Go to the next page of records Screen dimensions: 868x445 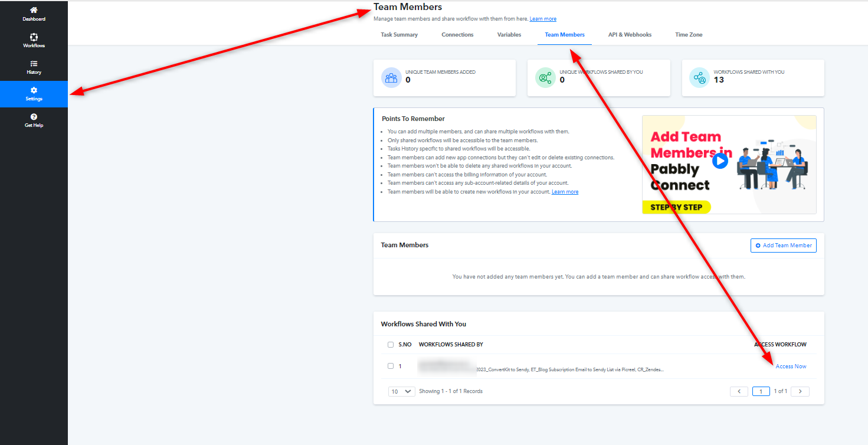tap(800, 391)
